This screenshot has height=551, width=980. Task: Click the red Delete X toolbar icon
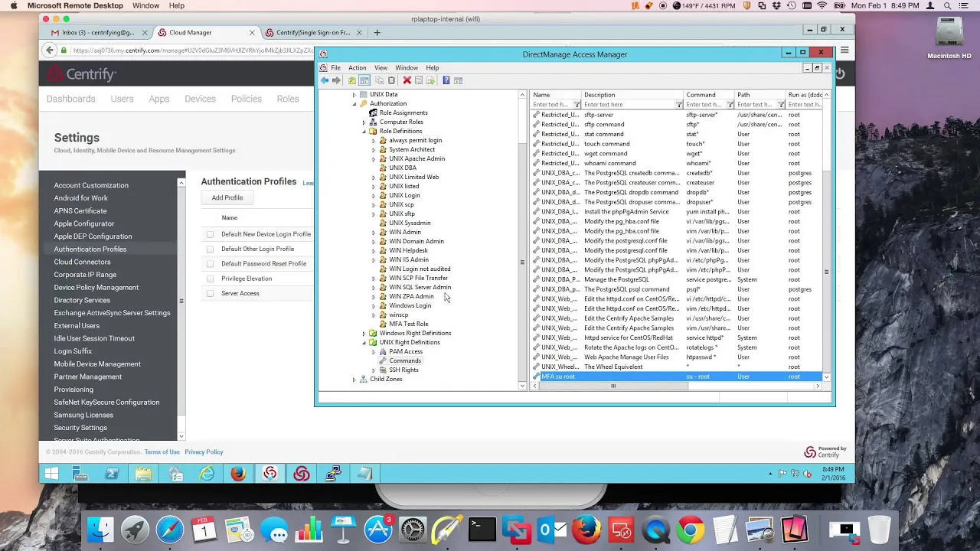pyautogui.click(x=407, y=80)
